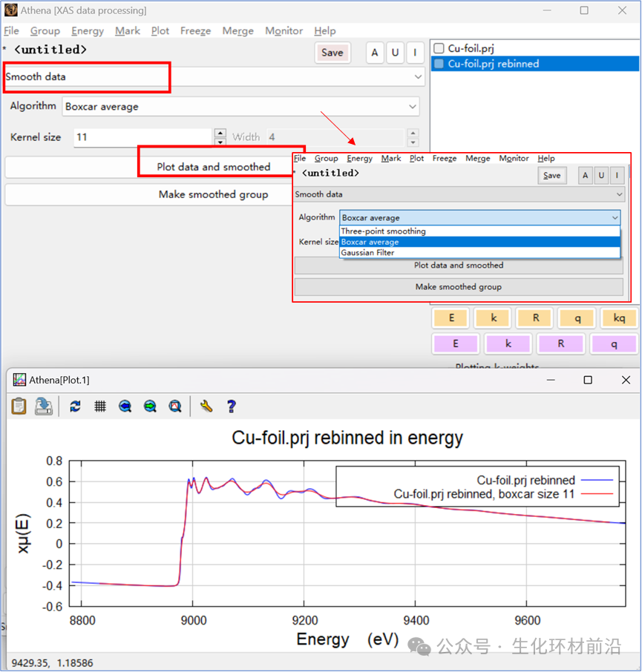Expand the Smooth data tool dropdown
Viewport: 642px width, 672px height.
tap(418, 76)
